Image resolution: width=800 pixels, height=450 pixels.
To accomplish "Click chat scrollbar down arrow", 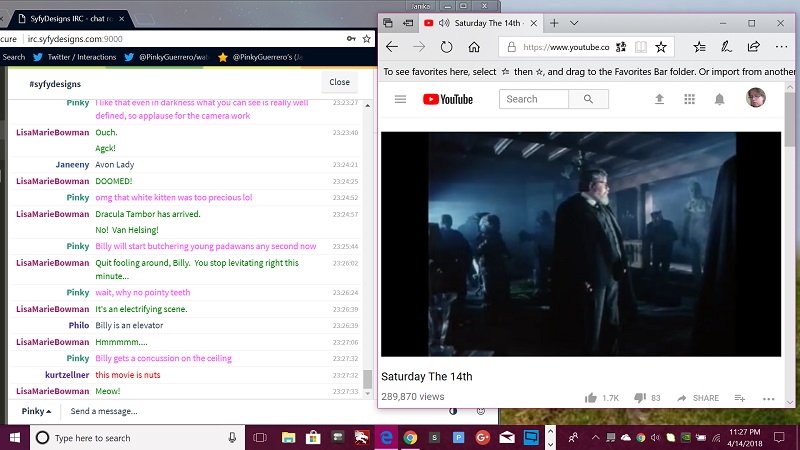I will click(x=368, y=393).
